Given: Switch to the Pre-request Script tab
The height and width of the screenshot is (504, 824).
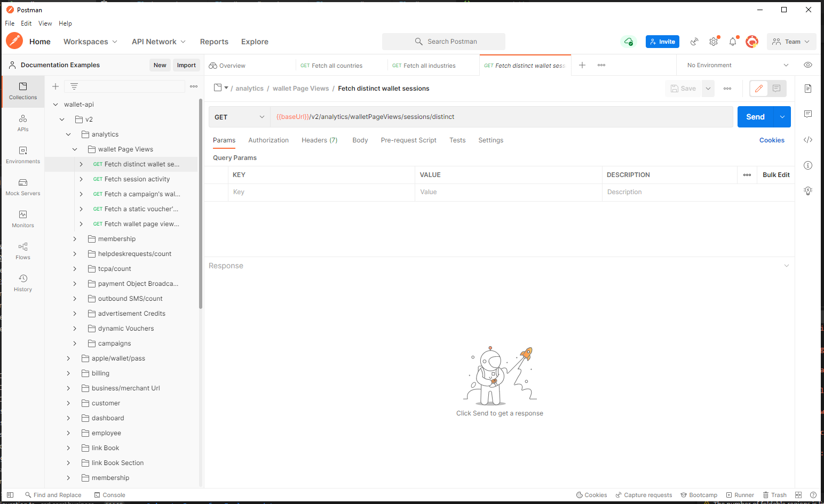Looking at the screenshot, I should (x=409, y=140).
